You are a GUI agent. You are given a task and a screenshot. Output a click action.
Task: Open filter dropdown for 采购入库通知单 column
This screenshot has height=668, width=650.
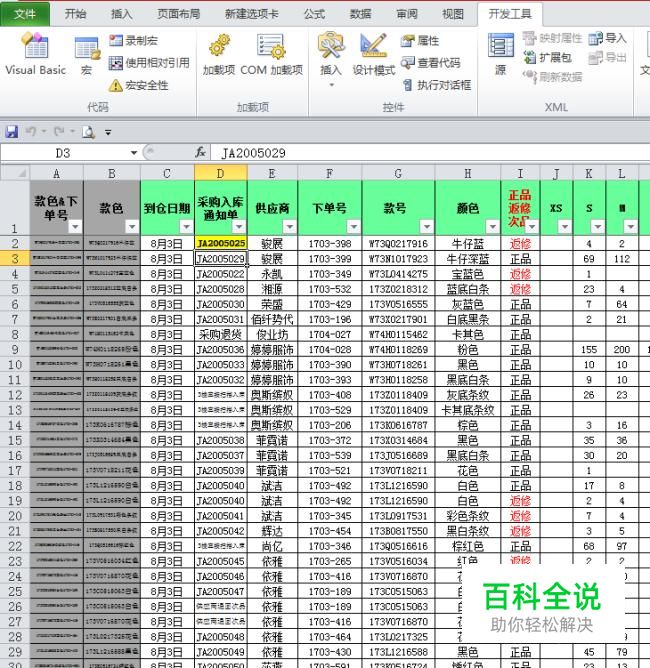point(239,227)
